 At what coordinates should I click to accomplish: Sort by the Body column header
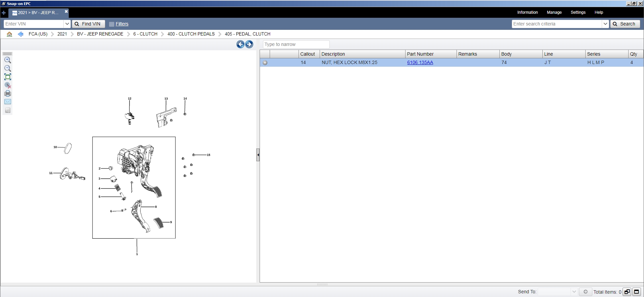(521, 54)
